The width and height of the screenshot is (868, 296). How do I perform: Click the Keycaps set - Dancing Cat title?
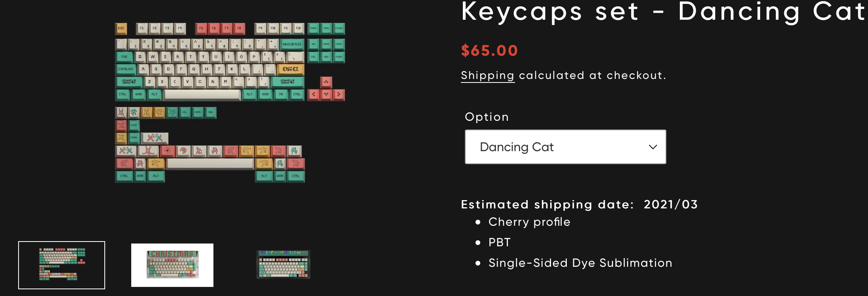[663, 12]
